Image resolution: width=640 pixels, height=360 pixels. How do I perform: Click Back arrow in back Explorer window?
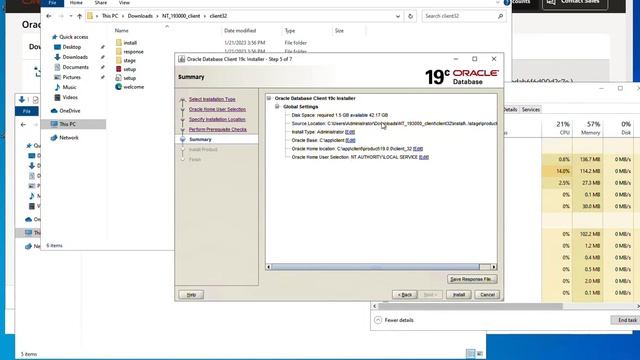23,124
